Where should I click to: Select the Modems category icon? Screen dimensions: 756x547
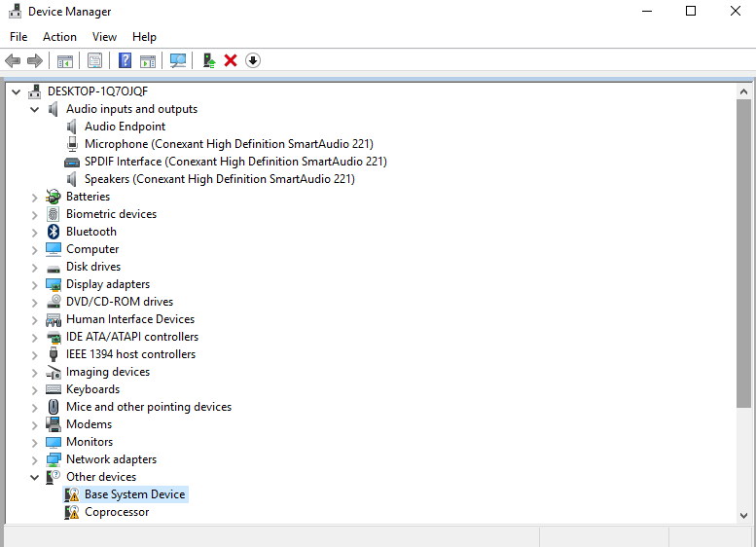[x=54, y=424]
